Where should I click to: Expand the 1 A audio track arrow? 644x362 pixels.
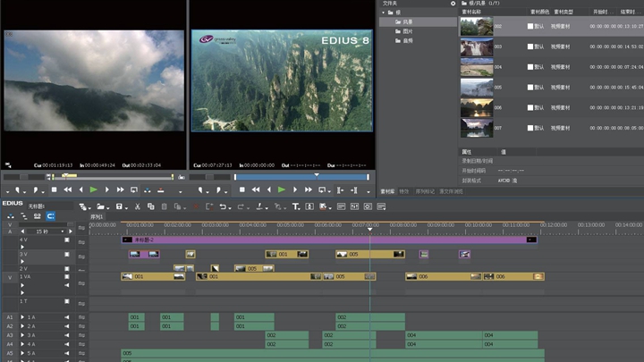coord(22,317)
